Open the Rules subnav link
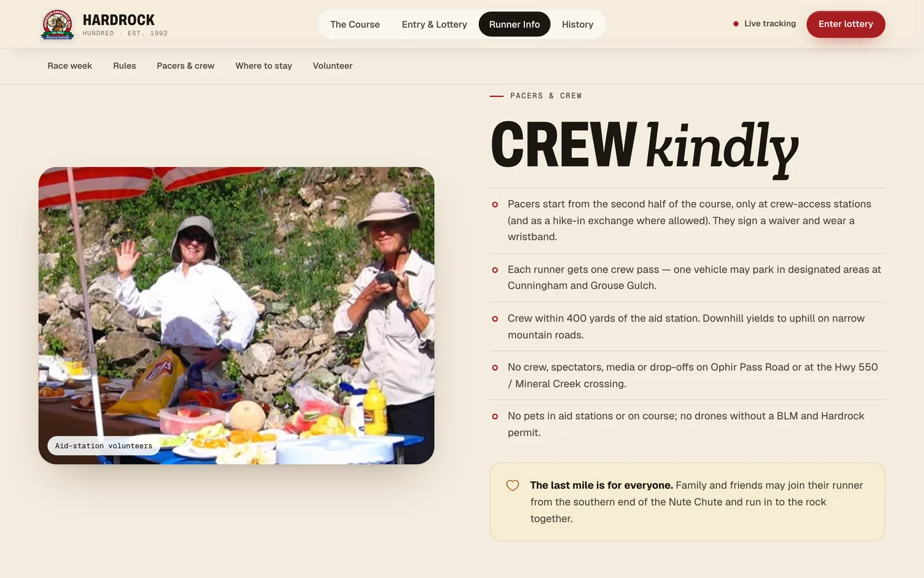Screen dimensions: 924x578 coord(124,66)
